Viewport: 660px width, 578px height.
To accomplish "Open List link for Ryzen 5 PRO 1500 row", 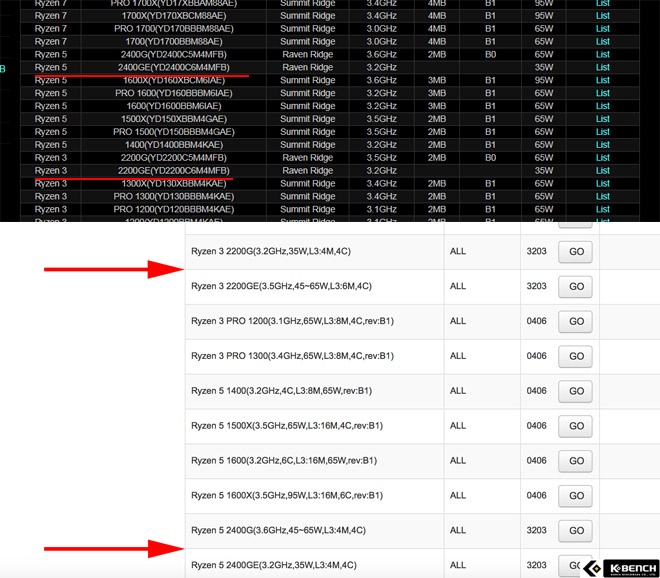I will point(602,132).
